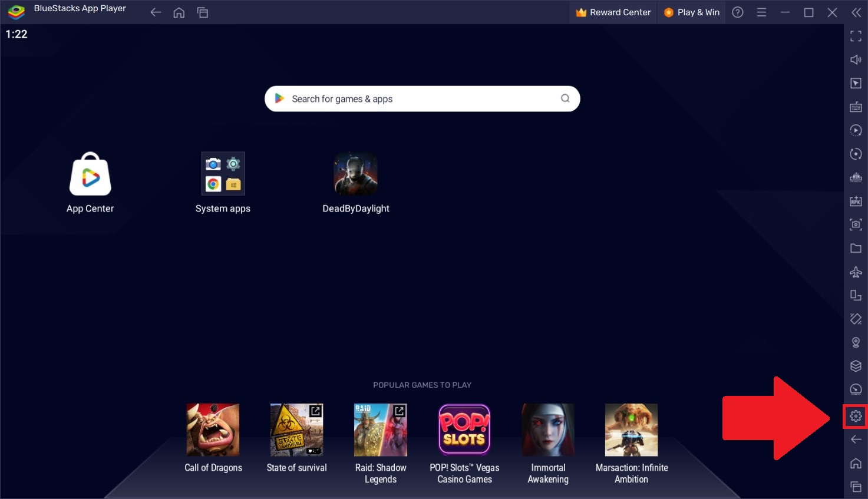868x499 pixels.
Task: Click the airplane mode sidebar icon
Action: [x=856, y=272]
